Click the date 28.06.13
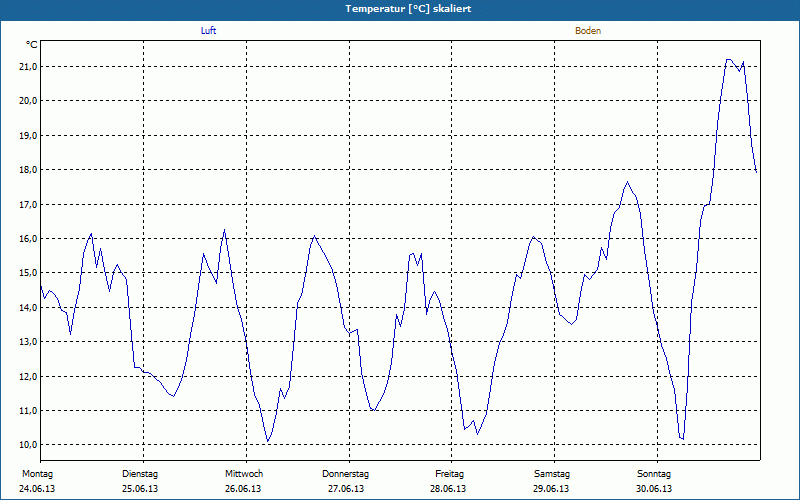Viewport: 800px width, 500px height. 448,489
